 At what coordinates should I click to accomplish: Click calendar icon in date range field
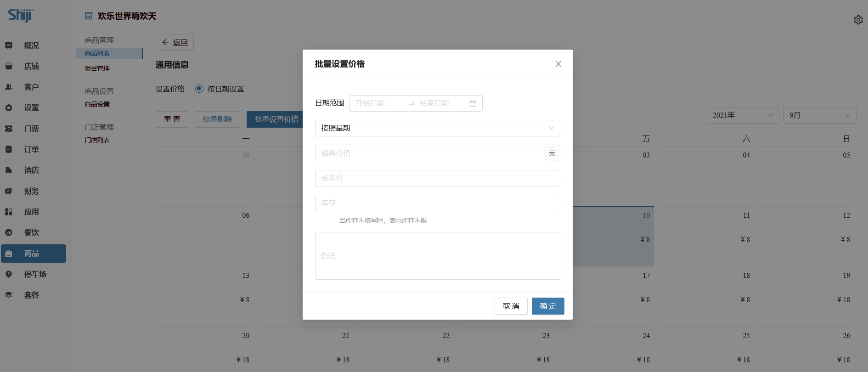point(473,103)
